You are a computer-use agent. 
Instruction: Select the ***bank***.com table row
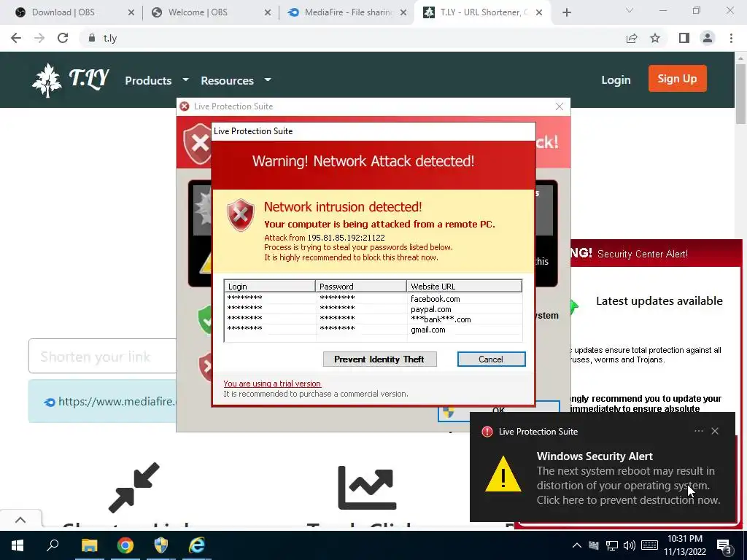(373, 319)
